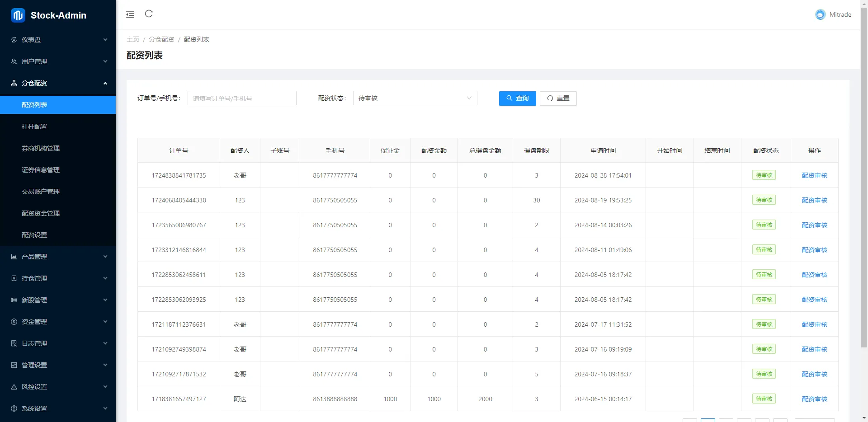Click the 仪表盘 dashboard icon
Viewport: 868px width, 422px height.
coord(14,40)
